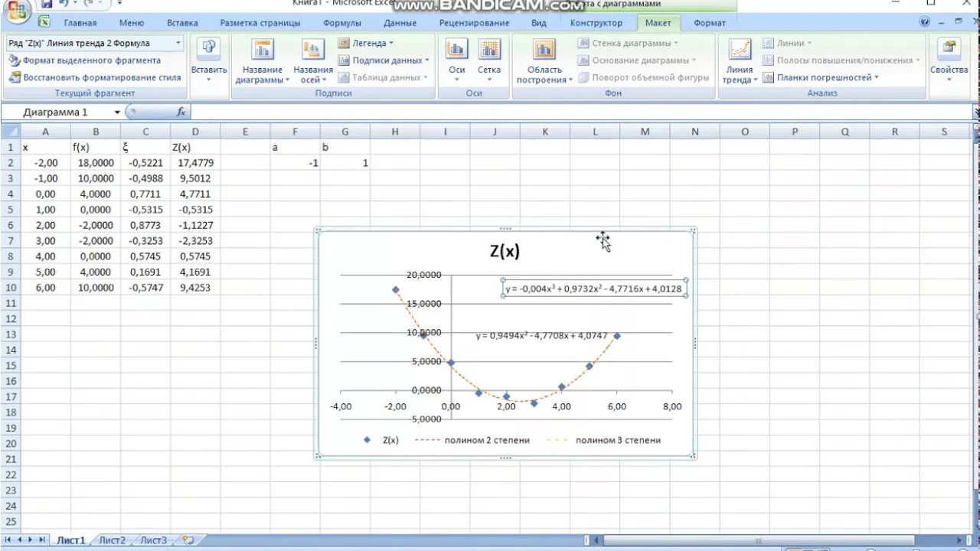980x551 pixels.
Task: Open the Формулы tab
Action: coord(342,23)
